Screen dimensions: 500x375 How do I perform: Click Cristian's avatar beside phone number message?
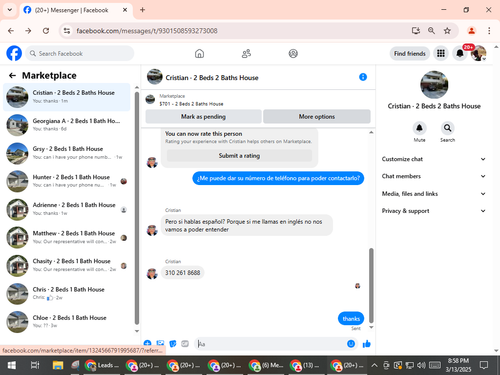152,273
